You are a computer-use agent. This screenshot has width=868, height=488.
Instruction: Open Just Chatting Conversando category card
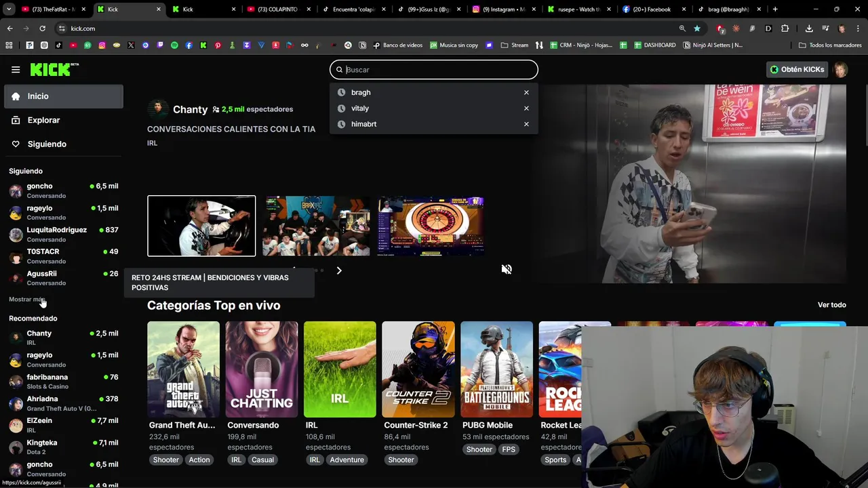(262, 369)
